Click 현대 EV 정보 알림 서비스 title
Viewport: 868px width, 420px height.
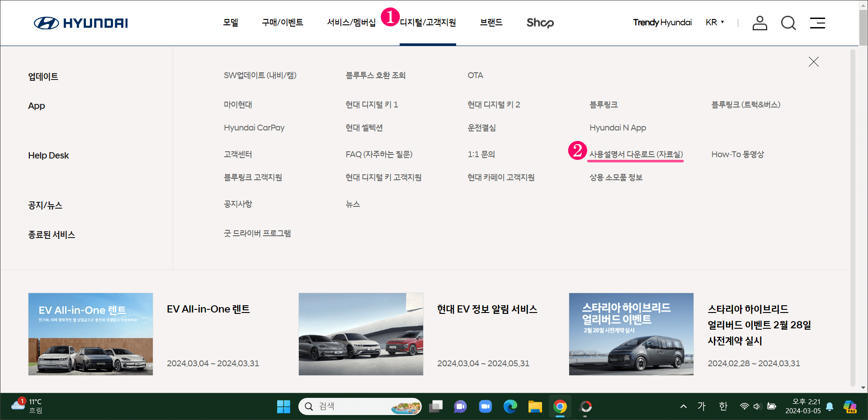click(x=487, y=309)
